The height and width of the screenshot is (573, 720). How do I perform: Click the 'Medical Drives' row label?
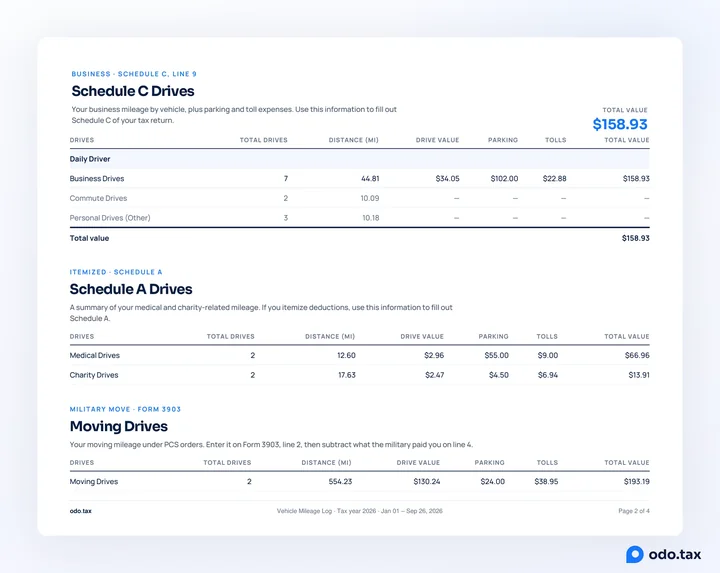click(x=95, y=355)
